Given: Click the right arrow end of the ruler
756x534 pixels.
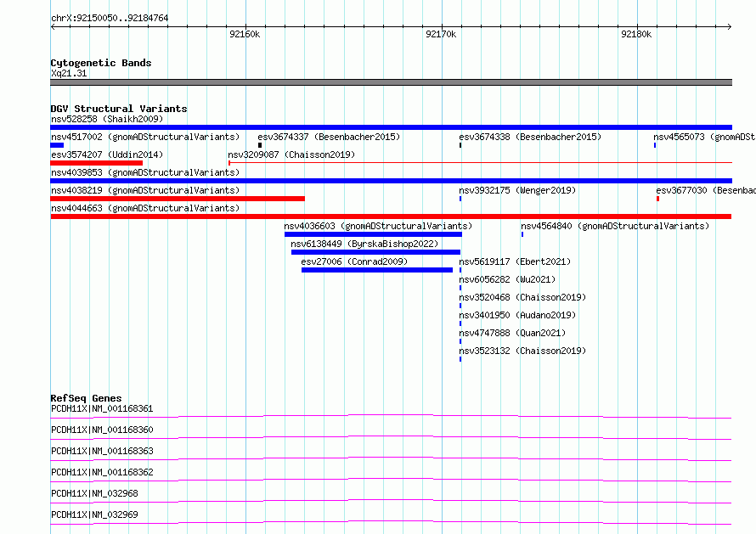Looking at the screenshot, I should pos(730,26).
